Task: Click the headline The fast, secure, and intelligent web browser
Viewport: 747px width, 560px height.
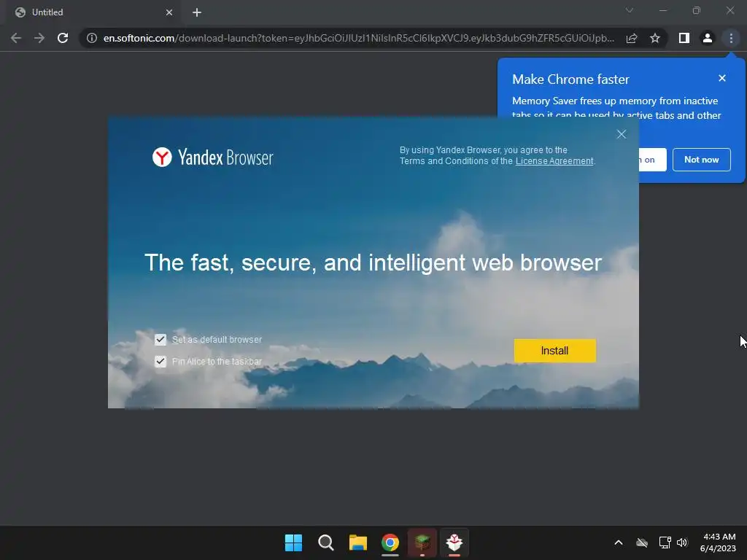Action: pos(373,262)
